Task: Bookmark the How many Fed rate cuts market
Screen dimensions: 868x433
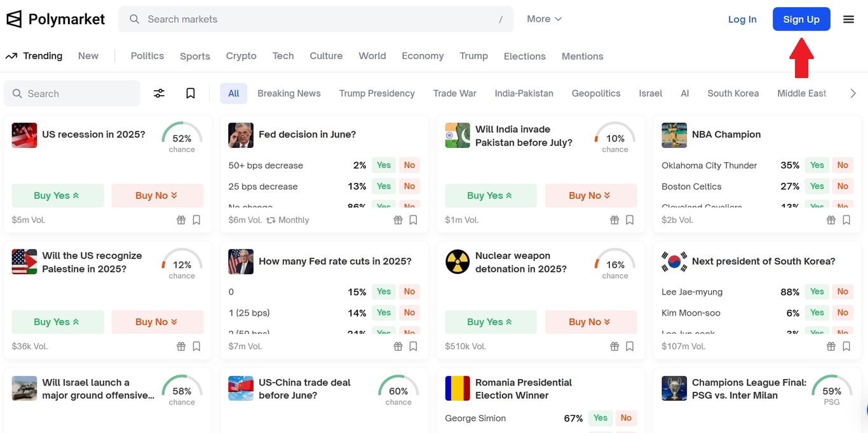Action: click(412, 346)
